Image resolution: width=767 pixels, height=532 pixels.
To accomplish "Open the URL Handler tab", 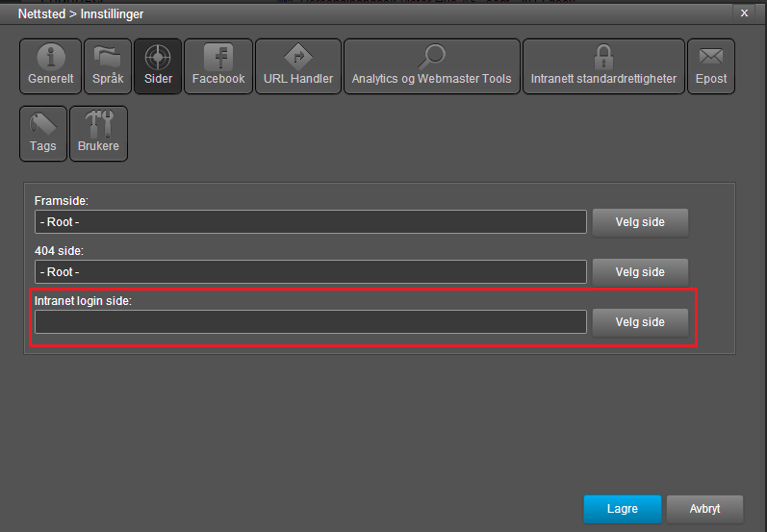I will click(298, 66).
